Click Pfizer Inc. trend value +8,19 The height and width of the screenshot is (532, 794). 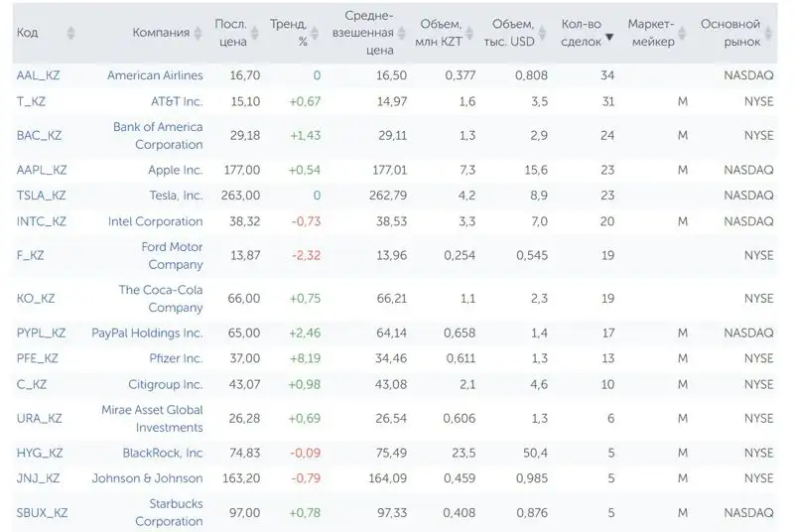click(305, 358)
